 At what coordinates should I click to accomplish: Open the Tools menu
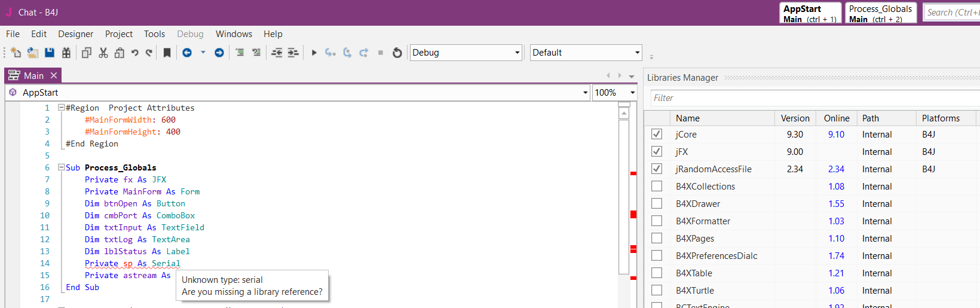[x=154, y=34]
